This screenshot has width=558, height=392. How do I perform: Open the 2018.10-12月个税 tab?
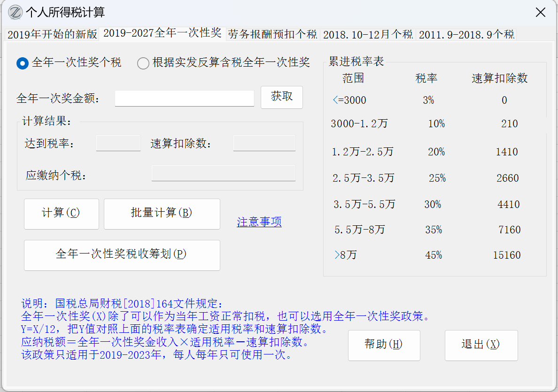[368, 34]
